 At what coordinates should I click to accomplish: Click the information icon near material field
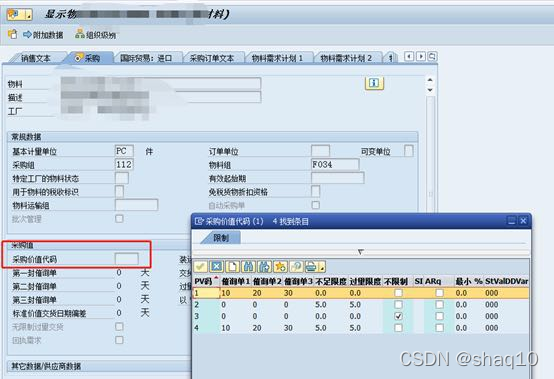click(x=374, y=83)
